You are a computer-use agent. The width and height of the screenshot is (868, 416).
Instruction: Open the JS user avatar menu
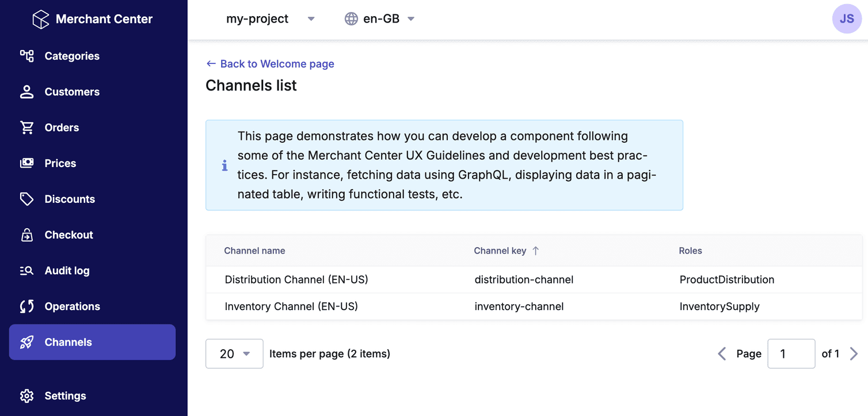coord(847,18)
